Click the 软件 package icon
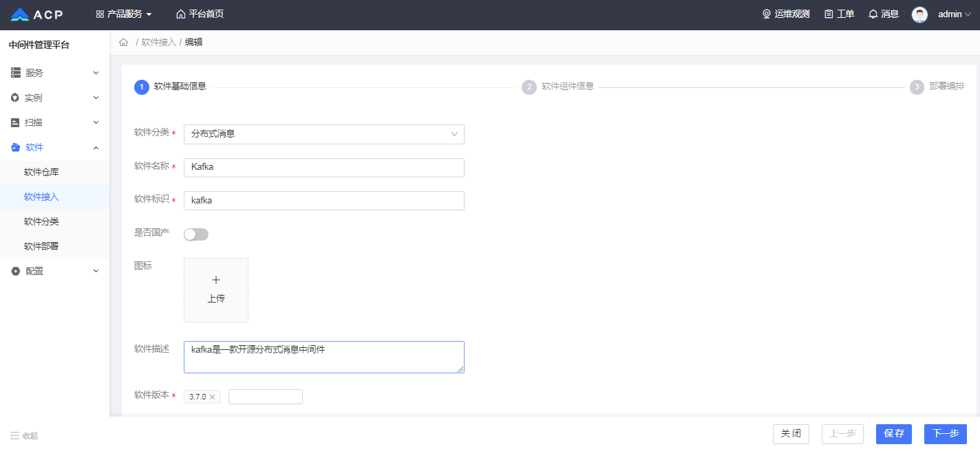 tap(15, 147)
